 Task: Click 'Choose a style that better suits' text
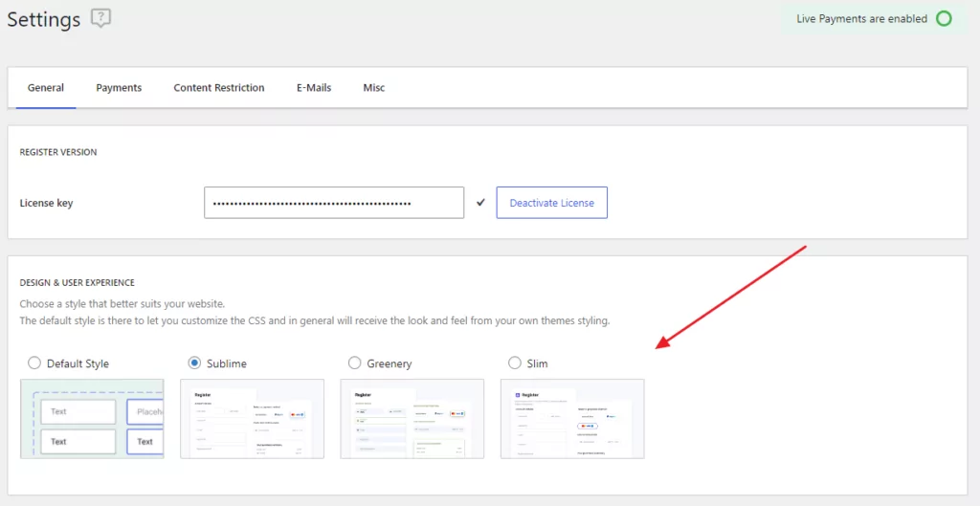122,305
